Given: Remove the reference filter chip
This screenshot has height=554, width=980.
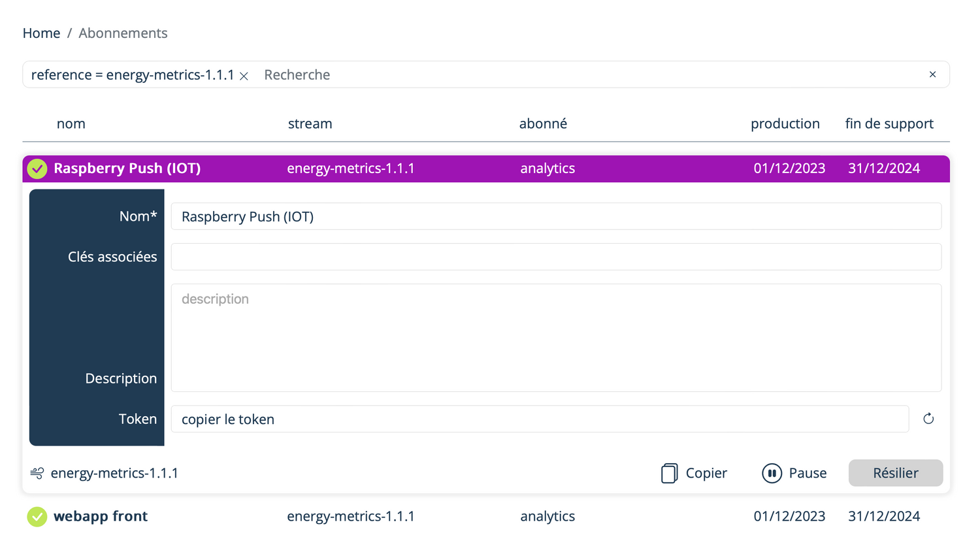Looking at the screenshot, I should click(244, 76).
